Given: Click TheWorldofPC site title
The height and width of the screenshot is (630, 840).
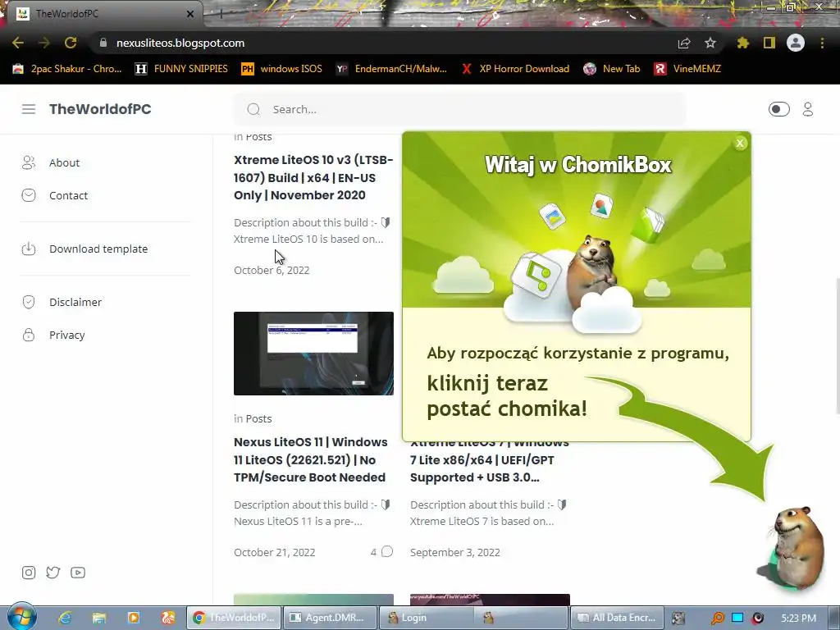Looking at the screenshot, I should click(x=100, y=109).
